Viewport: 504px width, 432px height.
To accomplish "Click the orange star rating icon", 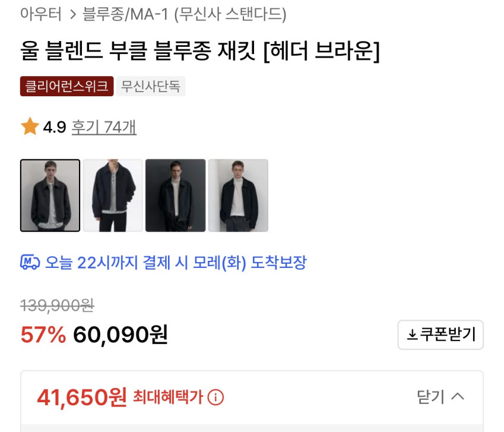I will coord(30,127).
